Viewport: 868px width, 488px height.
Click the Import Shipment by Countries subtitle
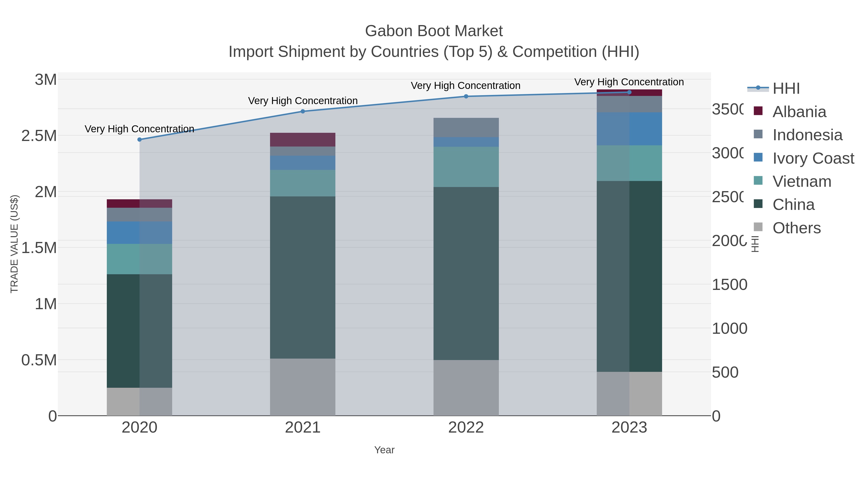[434, 52]
